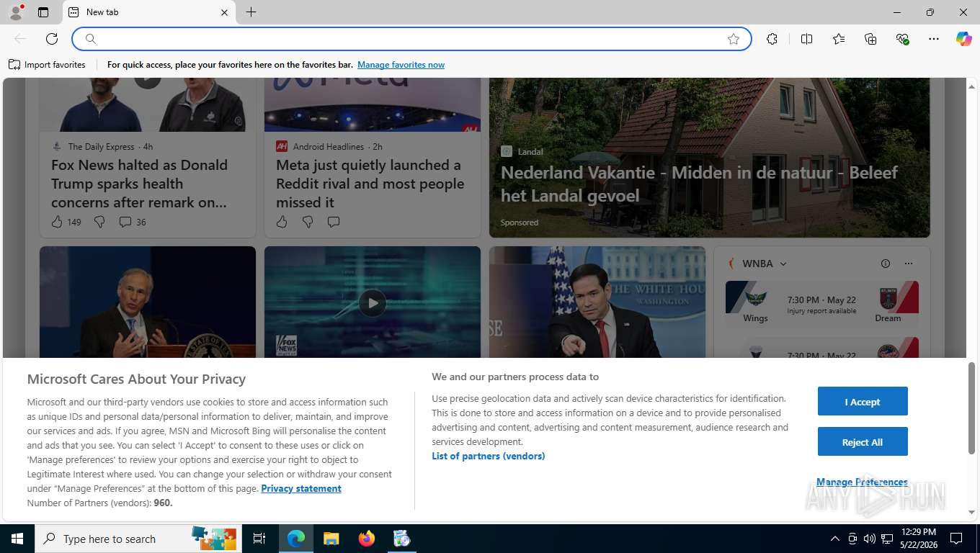The image size is (980, 553).
Task: Open WNBA widget more options menu
Action: click(909, 264)
